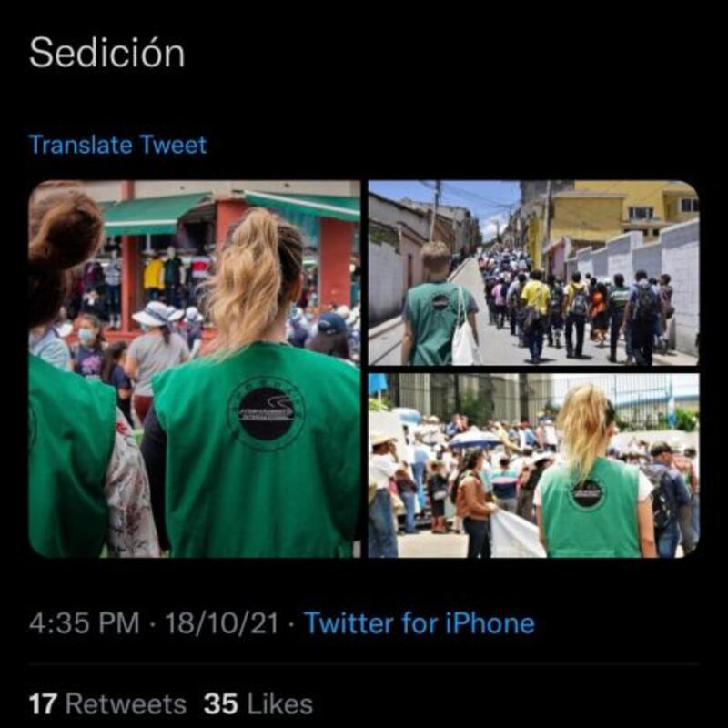The width and height of the screenshot is (728, 728).
Task: View the list of 17 Retweets
Action: pyautogui.click(x=107, y=703)
